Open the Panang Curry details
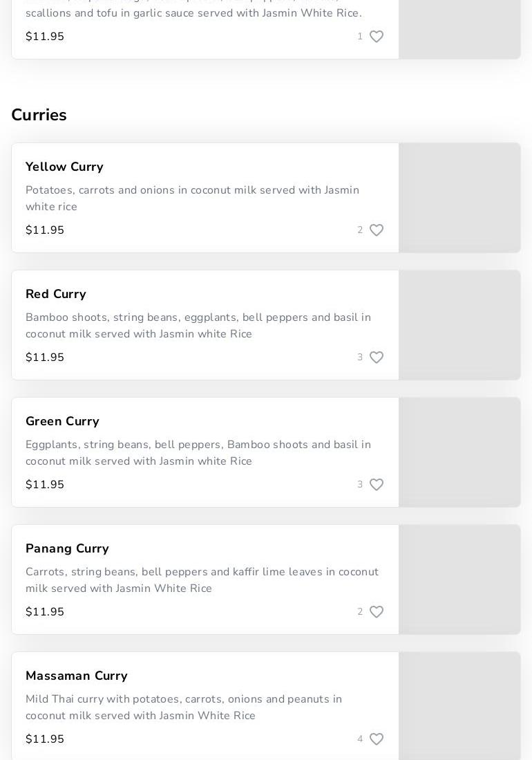The height and width of the screenshot is (760, 532). (67, 549)
